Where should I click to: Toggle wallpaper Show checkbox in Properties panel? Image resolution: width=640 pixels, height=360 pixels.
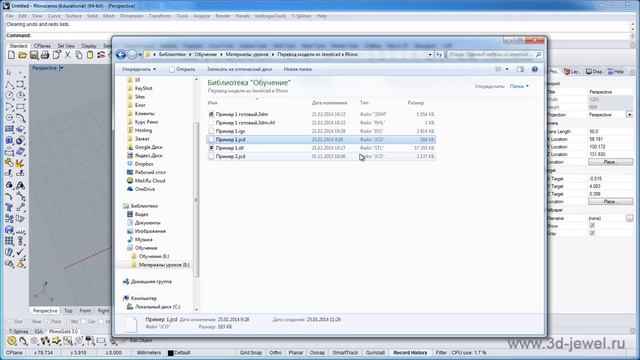(x=592, y=226)
